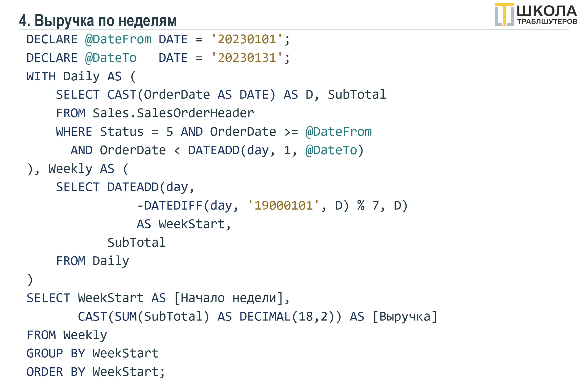Image resolution: width=588 pixels, height=390 pixels.
Task: Click 'FROM Daily' line
Action: (93, 261)
